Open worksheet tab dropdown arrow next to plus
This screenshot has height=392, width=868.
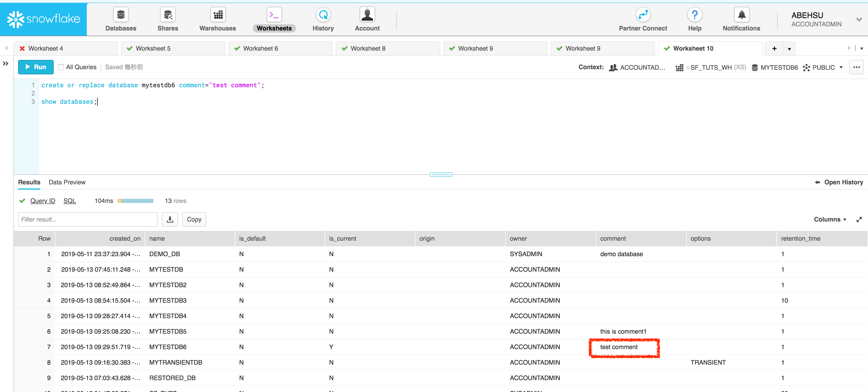coord(789,49)
